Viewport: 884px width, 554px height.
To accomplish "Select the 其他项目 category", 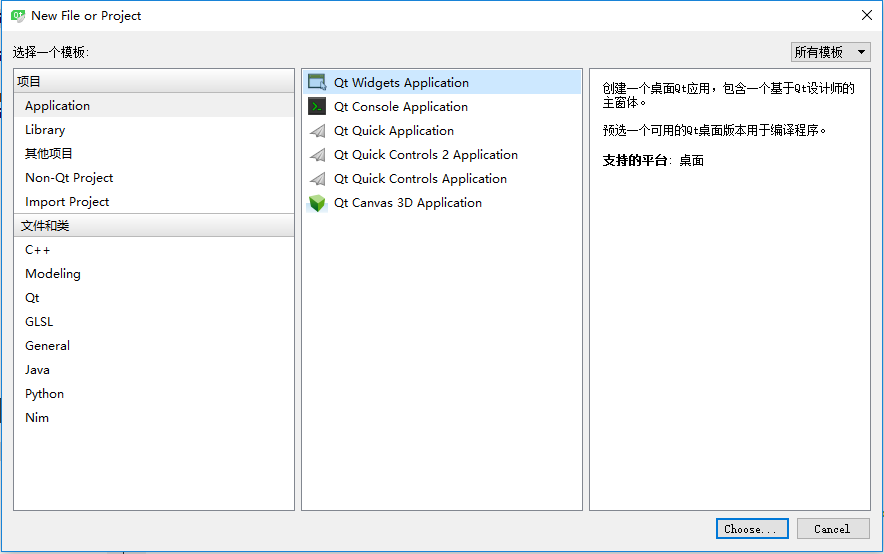I will [x=153, y=153].
